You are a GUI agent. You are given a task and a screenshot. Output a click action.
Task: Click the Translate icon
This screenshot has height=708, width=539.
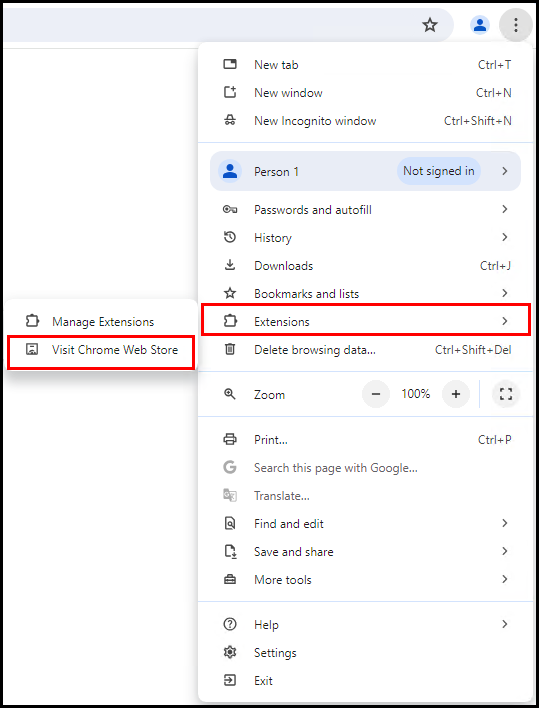coord(230,495)
